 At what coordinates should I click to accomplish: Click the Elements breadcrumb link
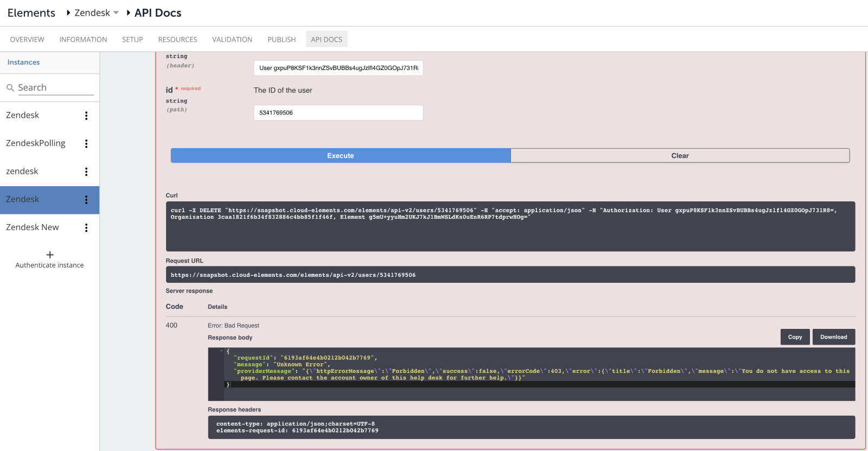31,13
